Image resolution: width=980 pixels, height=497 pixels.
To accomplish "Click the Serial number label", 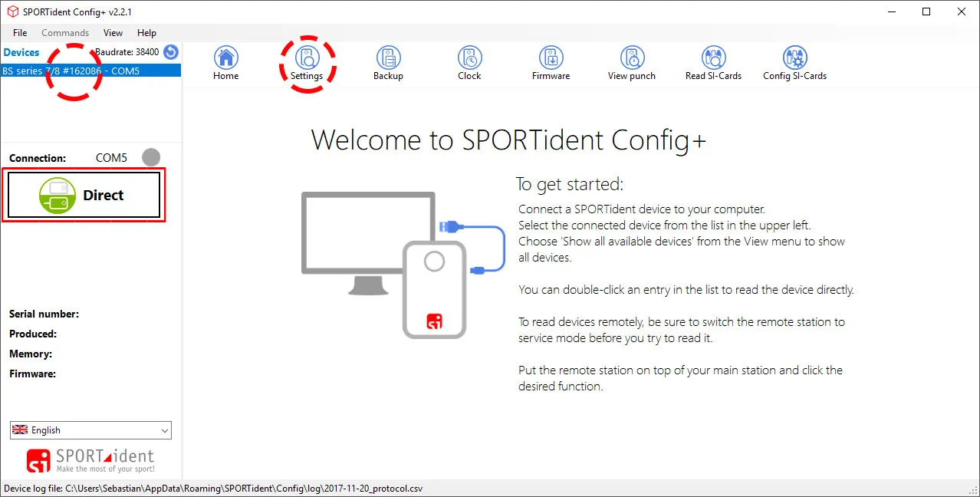I will 44,314.
